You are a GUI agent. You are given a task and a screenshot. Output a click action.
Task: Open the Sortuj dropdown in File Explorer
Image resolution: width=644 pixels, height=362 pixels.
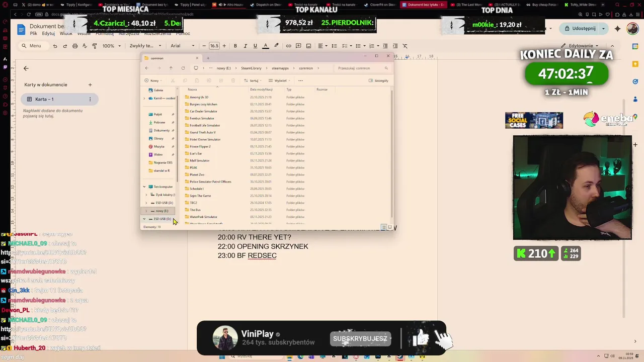253,80
